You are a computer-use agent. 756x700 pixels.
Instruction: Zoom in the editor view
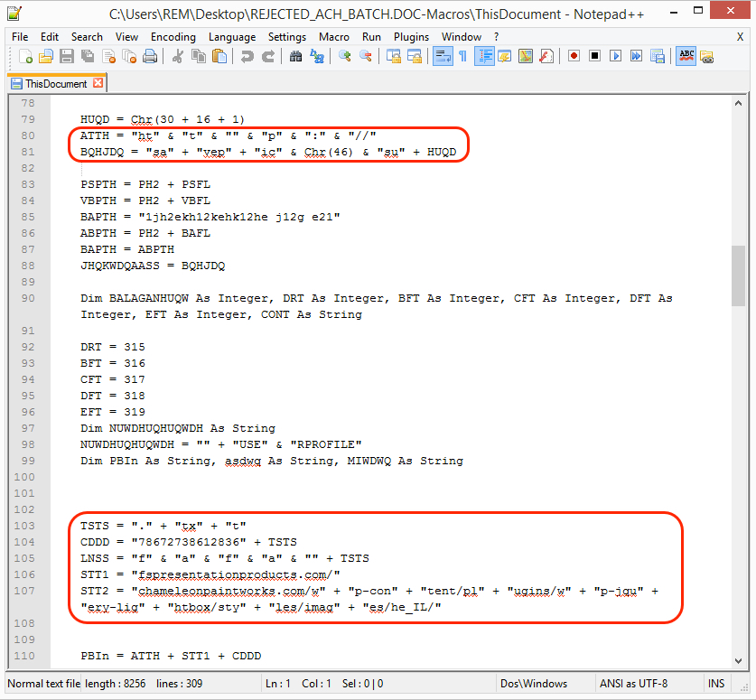[x=344, y=56]
